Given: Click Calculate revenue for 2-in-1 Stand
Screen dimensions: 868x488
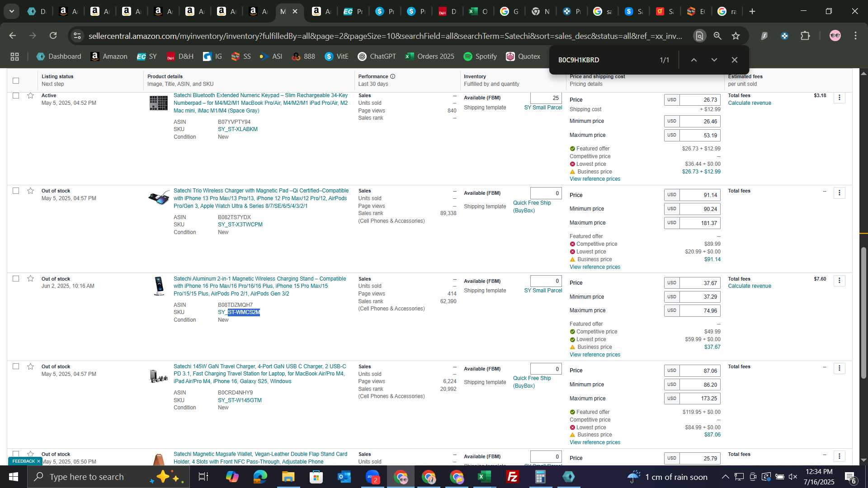Looking at the screenshot, I should coord(750,286).
